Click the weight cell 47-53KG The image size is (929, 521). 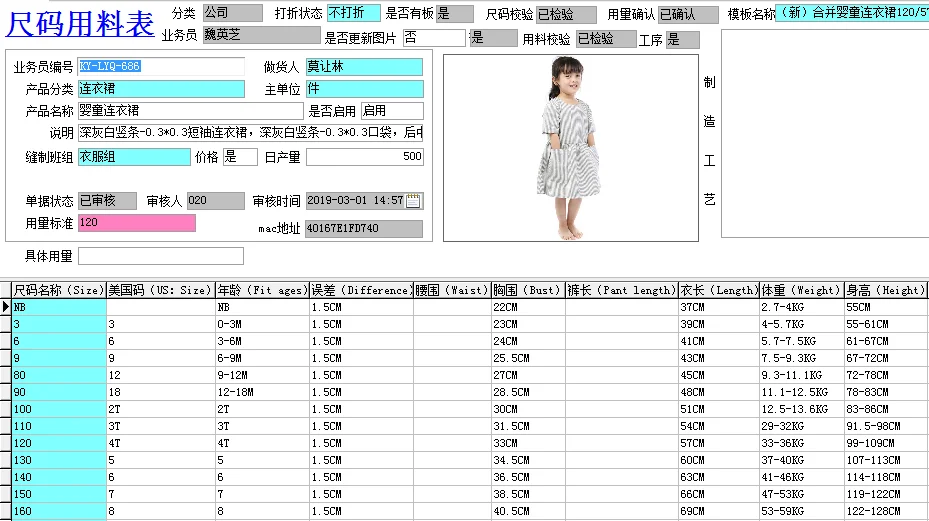click(802, 494)
